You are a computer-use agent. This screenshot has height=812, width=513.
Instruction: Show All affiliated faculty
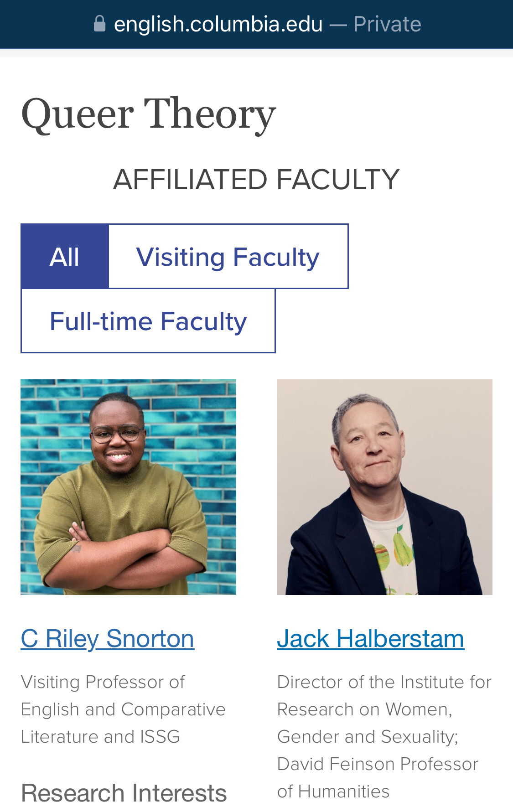(65, 256)
